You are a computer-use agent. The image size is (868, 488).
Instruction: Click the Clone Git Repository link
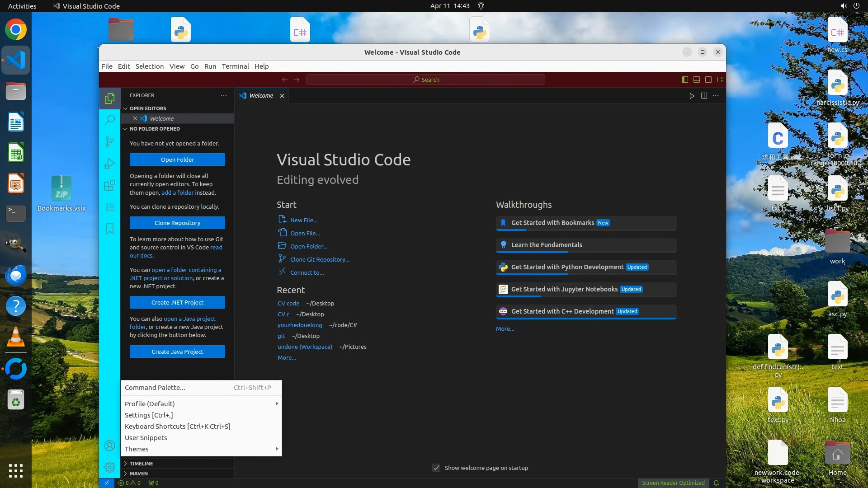[x=320, y=259]
